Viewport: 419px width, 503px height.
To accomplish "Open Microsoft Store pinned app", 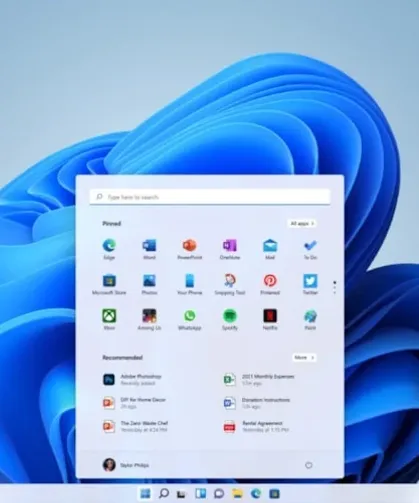I will tap(109, 284).
